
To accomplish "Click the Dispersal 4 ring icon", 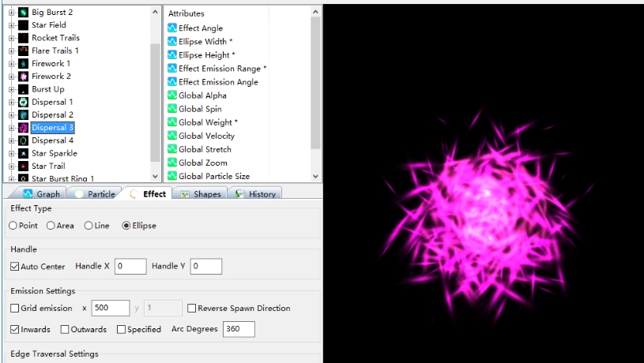I will tap(23, 140).
